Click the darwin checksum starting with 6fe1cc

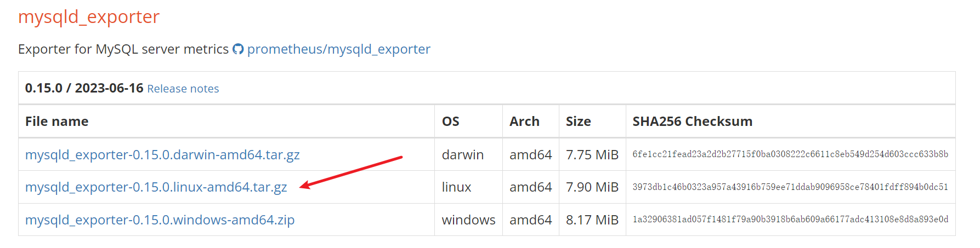(x=790, y=154)
